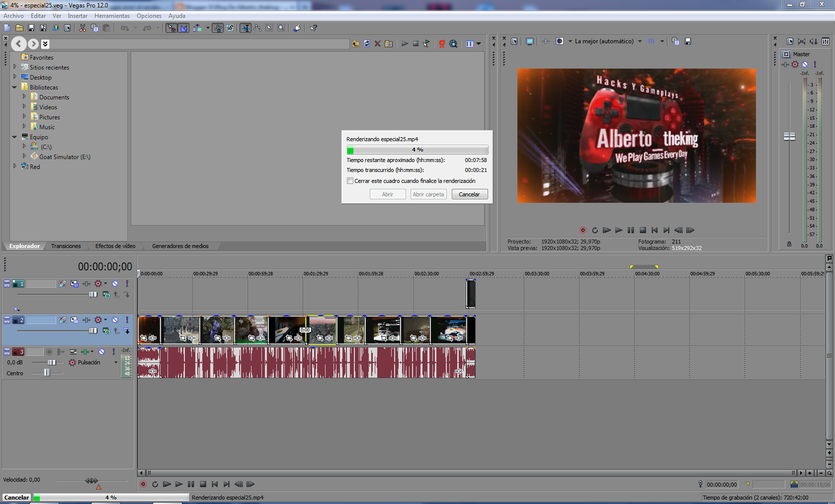The width and height of the screenshot is (835, 504).
Task: Select the Envelope Edit tool
Action: [257, 28]
